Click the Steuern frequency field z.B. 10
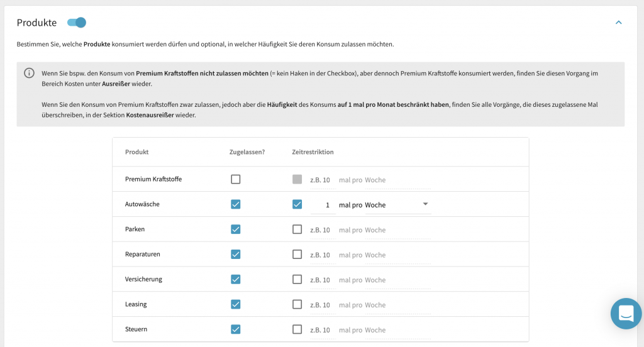 point(323,330)
